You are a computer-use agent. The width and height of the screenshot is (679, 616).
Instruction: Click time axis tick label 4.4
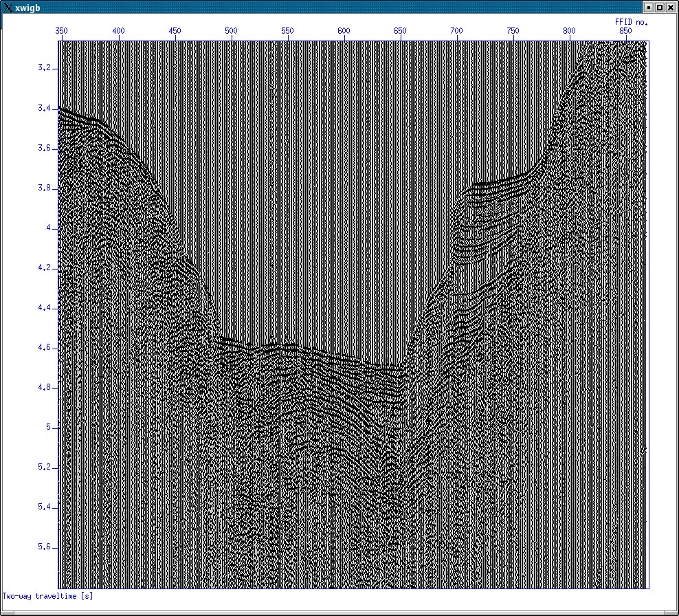point(44,307)
